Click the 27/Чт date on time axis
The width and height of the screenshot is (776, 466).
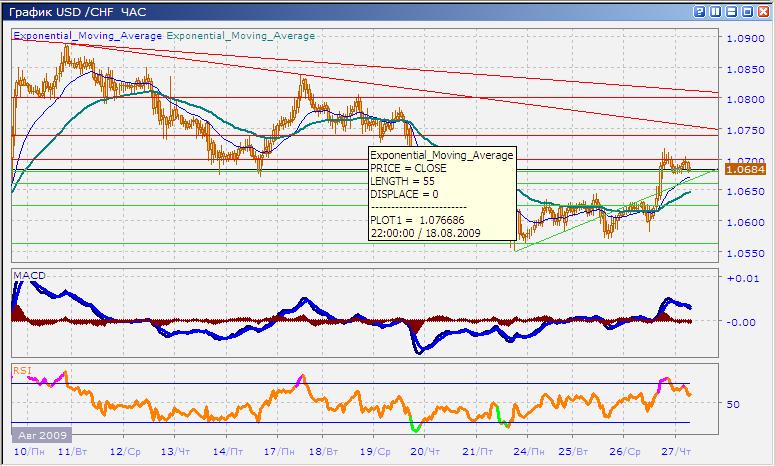[x=675, y=452]
